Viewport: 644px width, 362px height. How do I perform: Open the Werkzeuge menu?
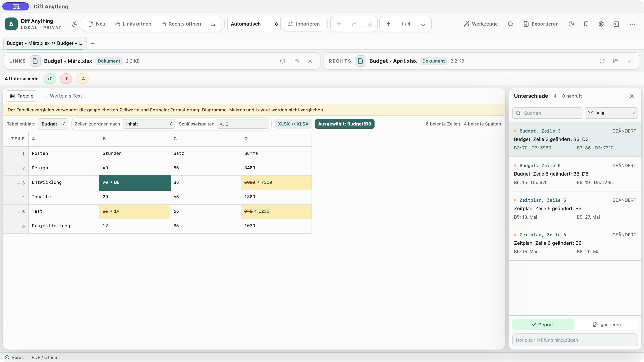click(481, 24)
